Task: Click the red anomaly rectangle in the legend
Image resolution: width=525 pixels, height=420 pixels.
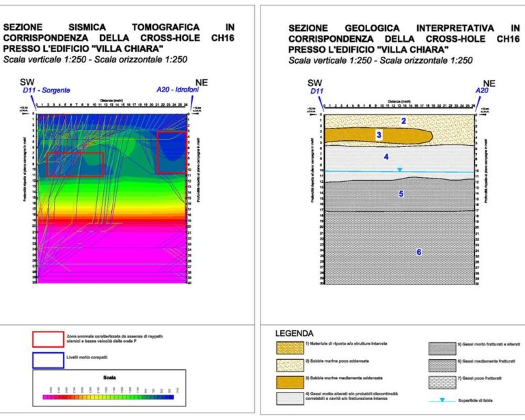Action: coord(46,339)
